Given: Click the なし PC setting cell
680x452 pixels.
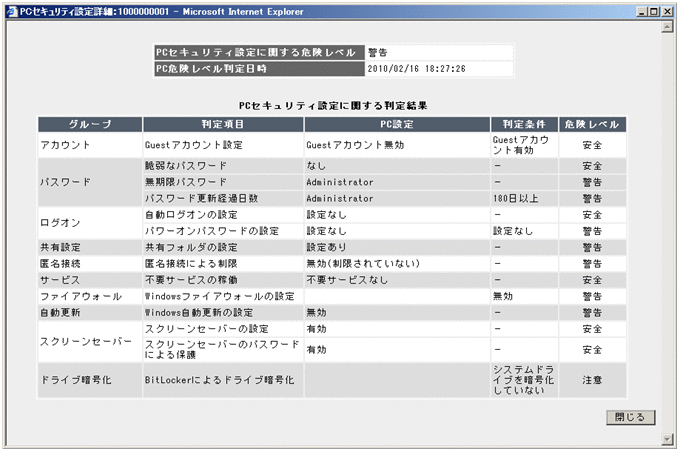Looking at the screenshot, I should 397,166.
